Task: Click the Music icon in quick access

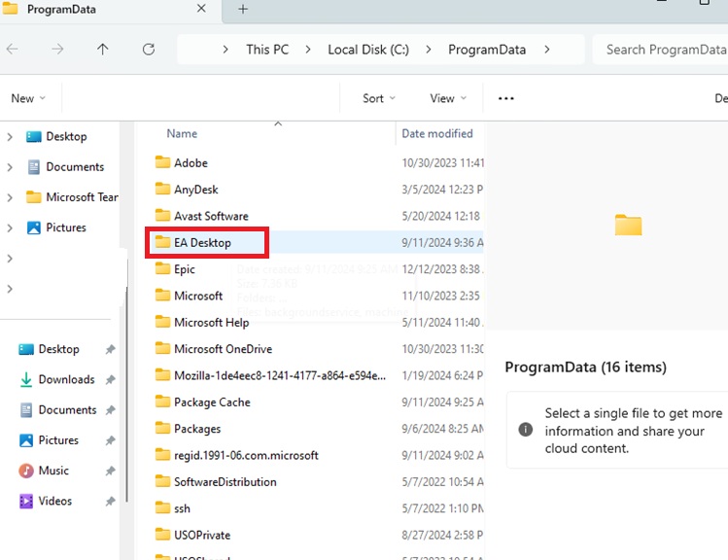Action: [26, 471]
